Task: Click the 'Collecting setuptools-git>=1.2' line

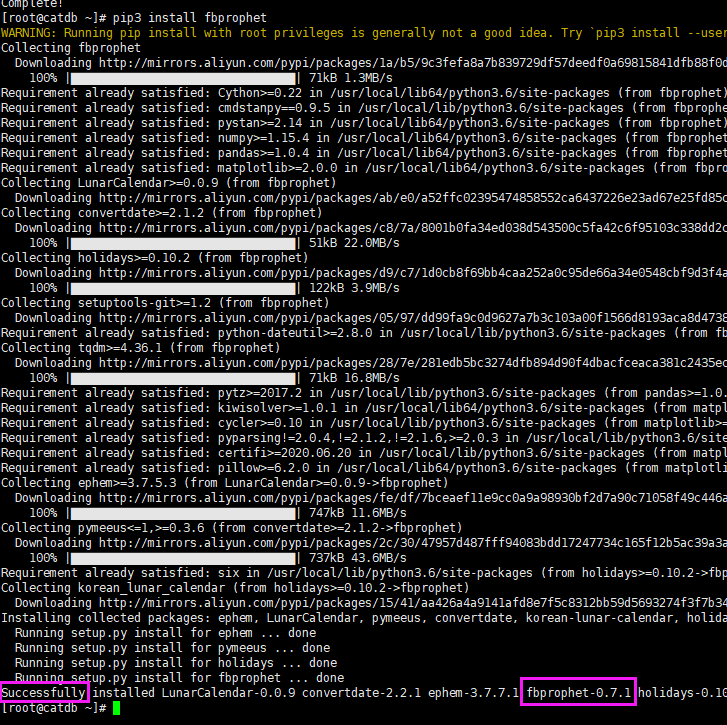Action: click(165, 303)
